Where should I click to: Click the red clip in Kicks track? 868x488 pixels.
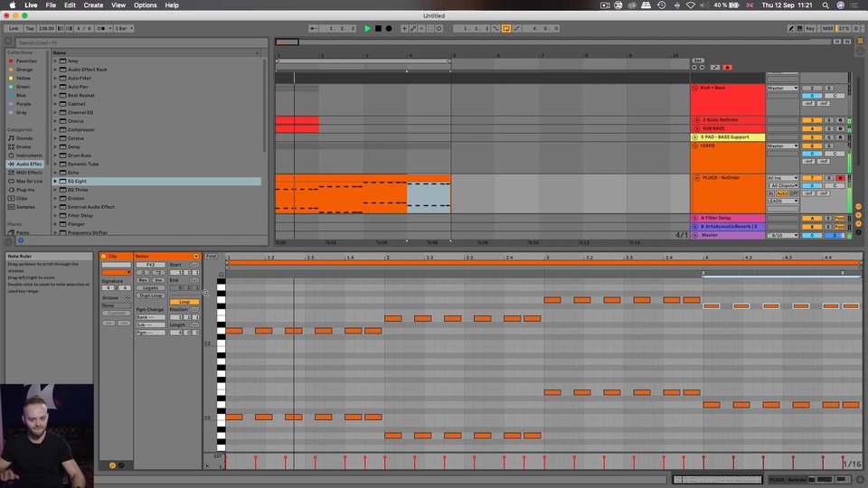coord(297,120)
